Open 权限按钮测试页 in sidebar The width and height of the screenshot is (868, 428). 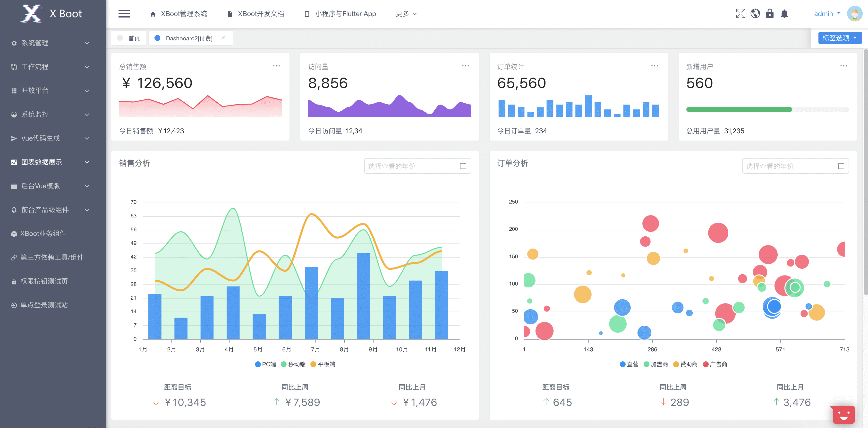point(44,281)
